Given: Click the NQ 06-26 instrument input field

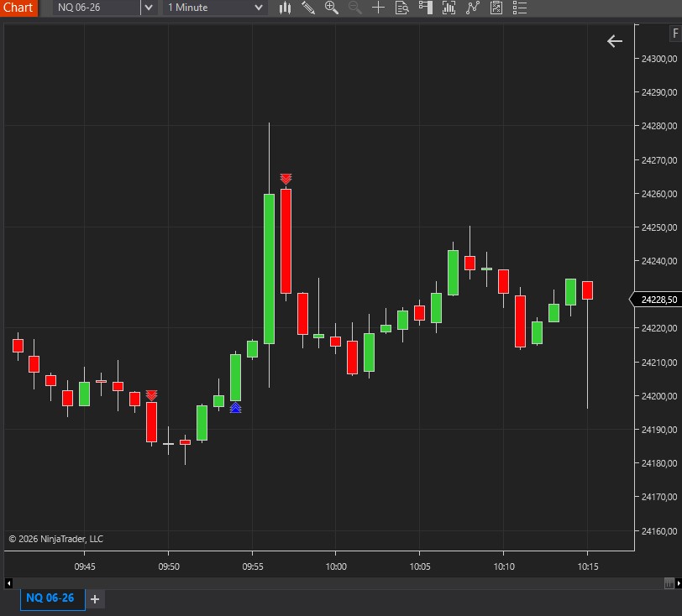Looking at the screenshot, I should point(95,8).
